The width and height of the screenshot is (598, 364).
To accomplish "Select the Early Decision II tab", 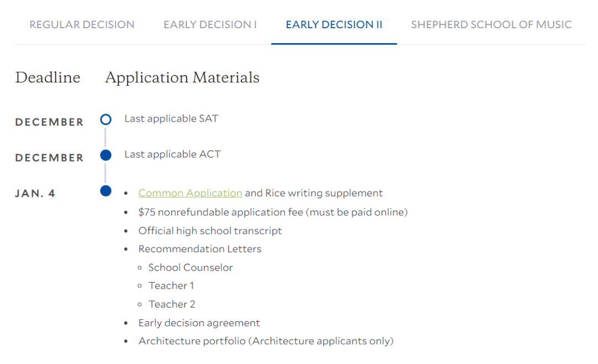I will click(x=334, y=25).
